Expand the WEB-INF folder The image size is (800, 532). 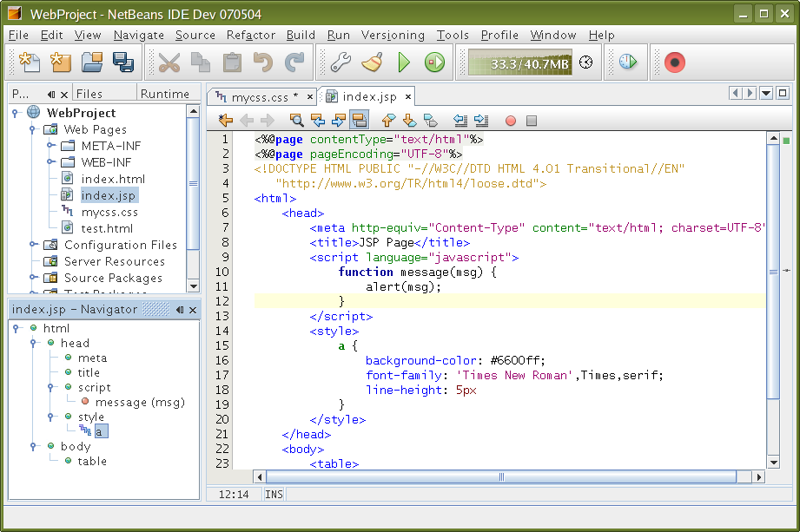tap(50, 161)
